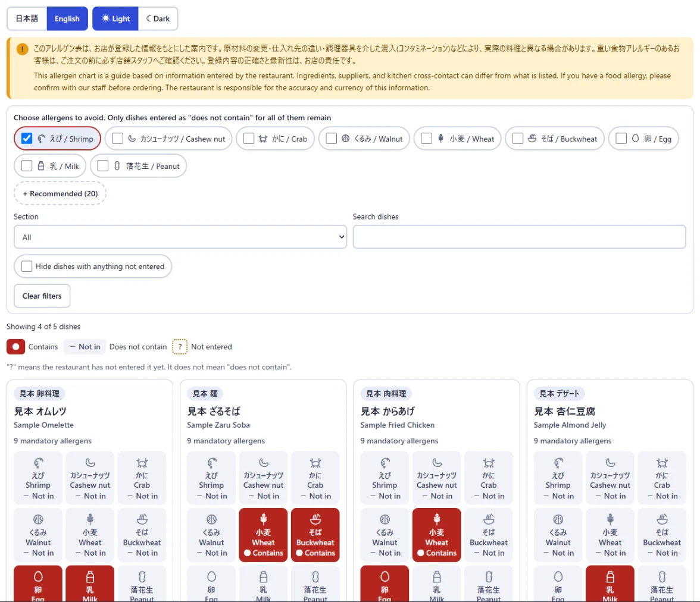The height and width of the screenshot is (602, 700).
Task: Click the cashew icon in the filter chip
Action: click(132, 139)
